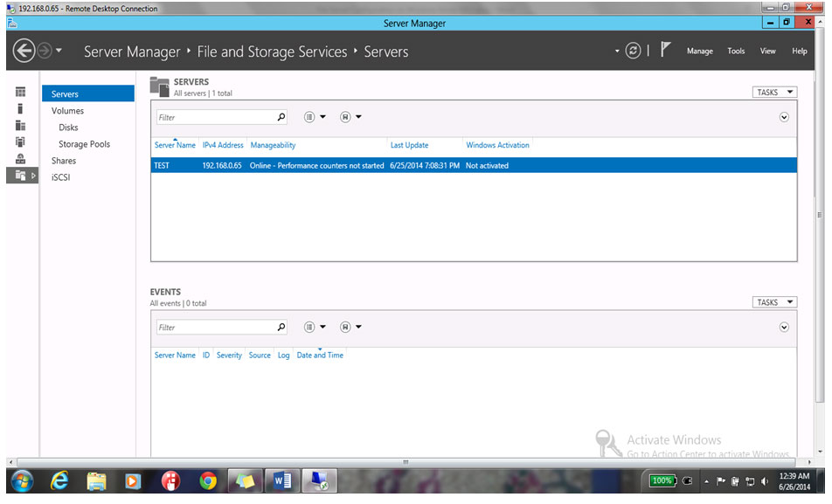Click the Not activated cell
The image size is (832, 504).
click(x=487, y=165)
